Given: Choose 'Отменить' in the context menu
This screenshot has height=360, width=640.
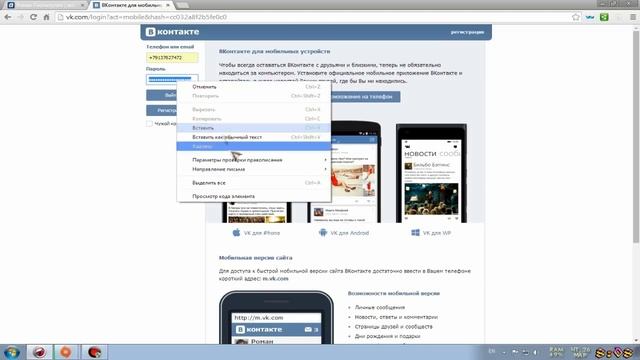Looking at the screenshot, I should [x=253, y=87].
